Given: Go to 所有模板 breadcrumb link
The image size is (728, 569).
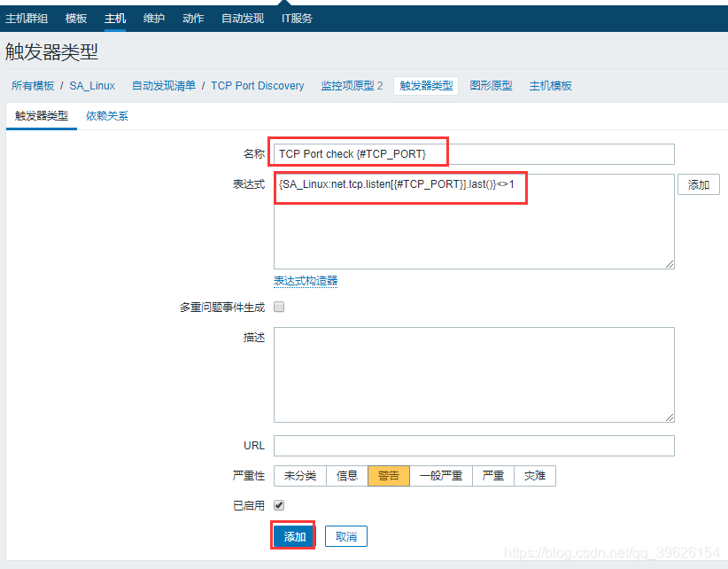Looking at the screenshot, I should 33,85.
